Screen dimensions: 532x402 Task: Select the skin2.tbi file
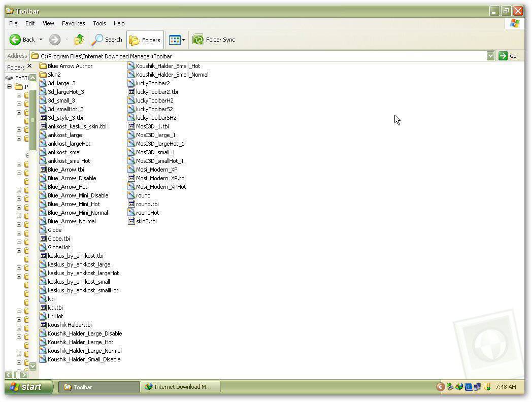pyautogui.click(x=142, y=221)
